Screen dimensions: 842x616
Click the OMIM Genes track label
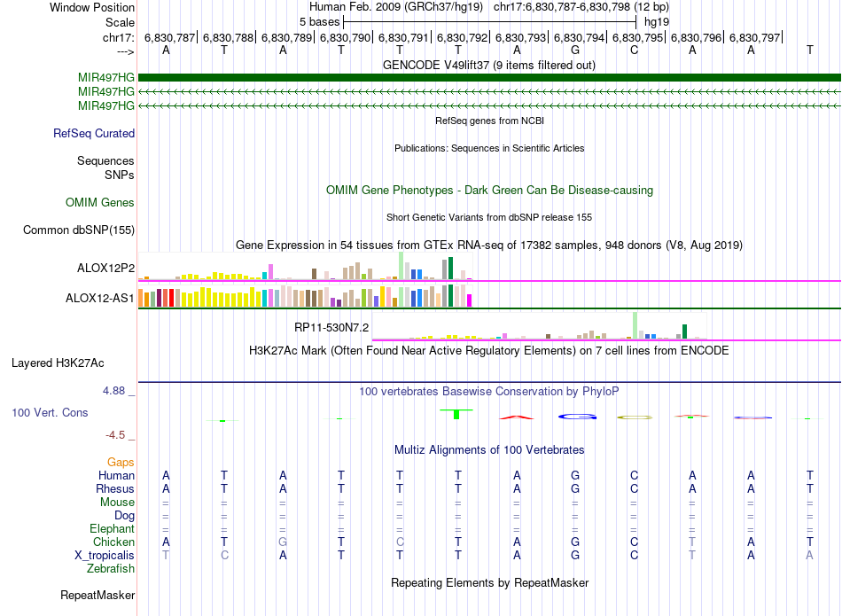[100, 202]
